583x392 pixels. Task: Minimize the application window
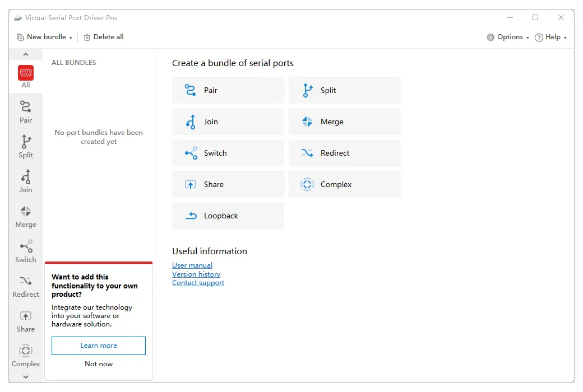(510, 17)
